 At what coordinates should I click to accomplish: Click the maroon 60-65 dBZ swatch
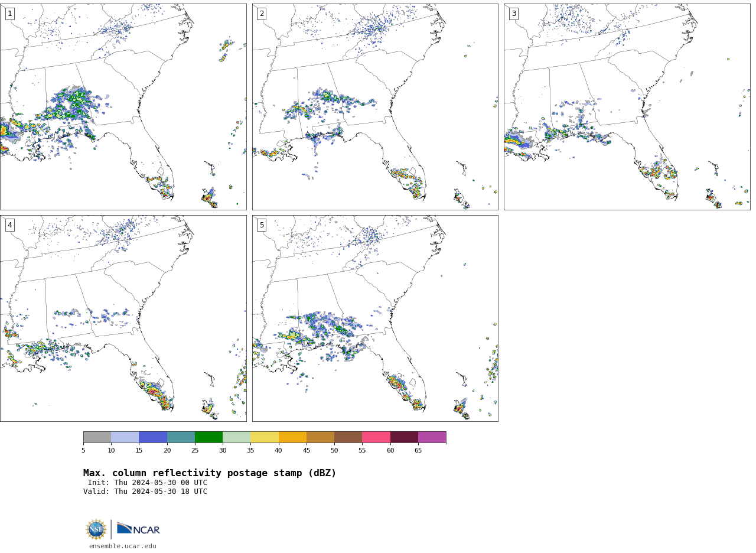point(404,437)
